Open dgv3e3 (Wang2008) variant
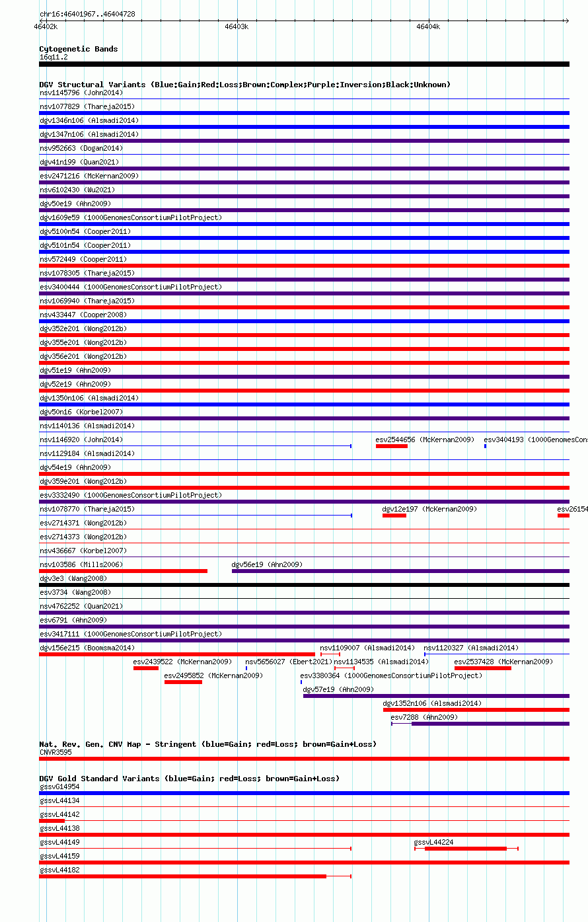 tap(304, 585)
